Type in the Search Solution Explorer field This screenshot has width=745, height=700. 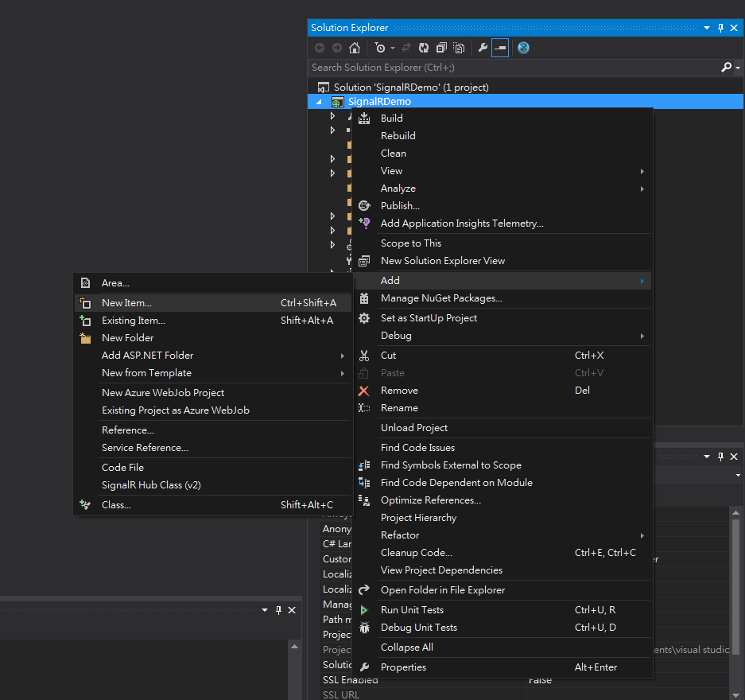[509, 68]
